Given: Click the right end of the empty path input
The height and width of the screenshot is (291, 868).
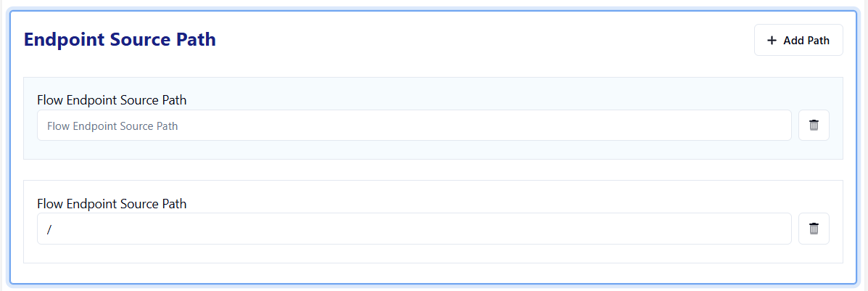Looking at the screenshot, I should 776,126.
